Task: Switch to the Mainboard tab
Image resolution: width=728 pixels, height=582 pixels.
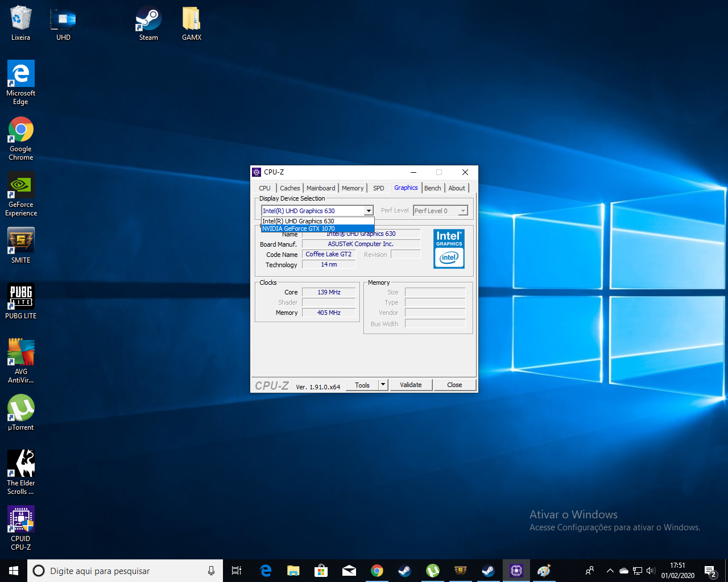Action: tap(321, 188)
